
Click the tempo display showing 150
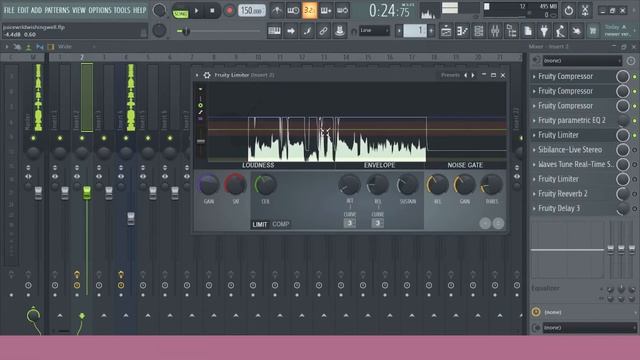tap(252, 11)
